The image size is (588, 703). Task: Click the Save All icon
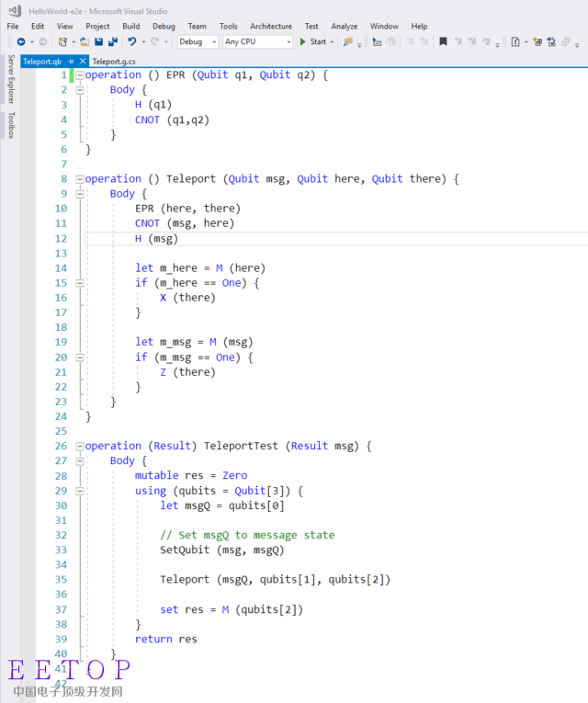coord(113,41)
